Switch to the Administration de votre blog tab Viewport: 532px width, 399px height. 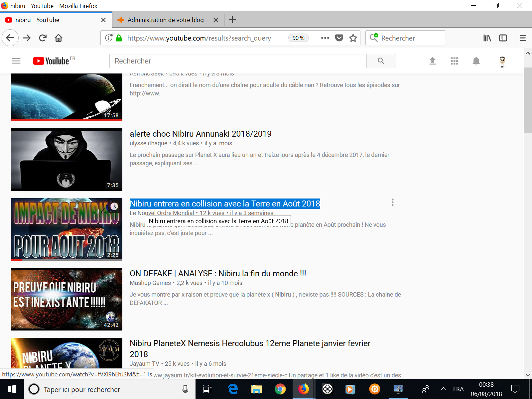coord(165,20)
